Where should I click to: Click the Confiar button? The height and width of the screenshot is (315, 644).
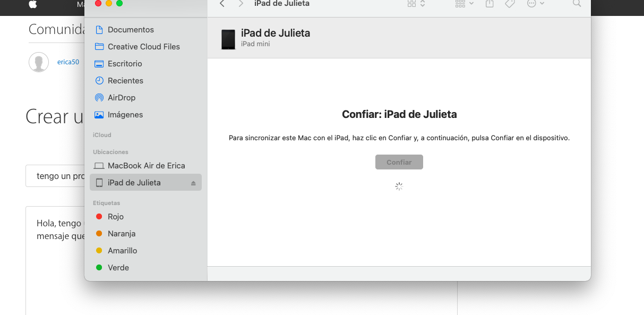pyautogui.click(x=399, y=162)
